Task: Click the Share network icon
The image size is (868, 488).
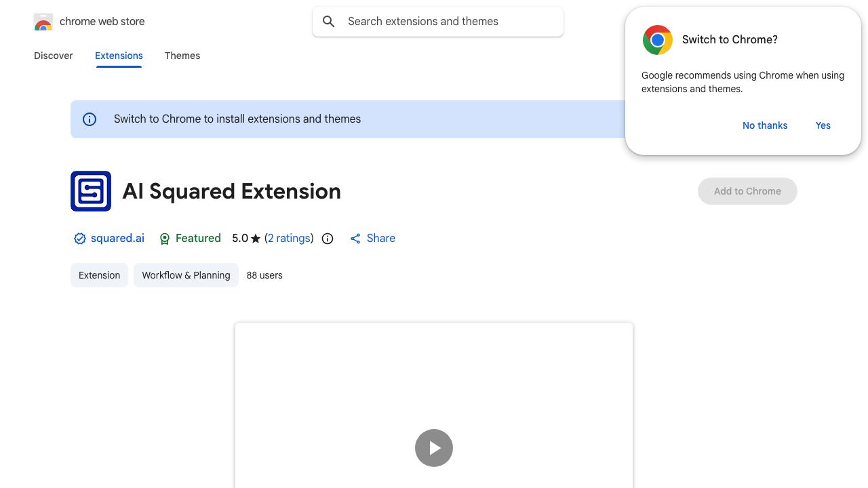Action: click(355, 239)
